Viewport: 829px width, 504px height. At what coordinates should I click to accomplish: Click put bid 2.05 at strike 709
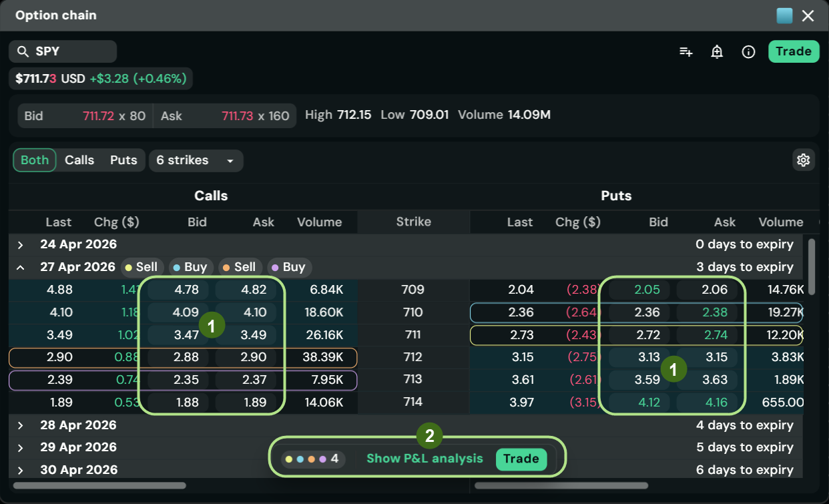(639, 290)
